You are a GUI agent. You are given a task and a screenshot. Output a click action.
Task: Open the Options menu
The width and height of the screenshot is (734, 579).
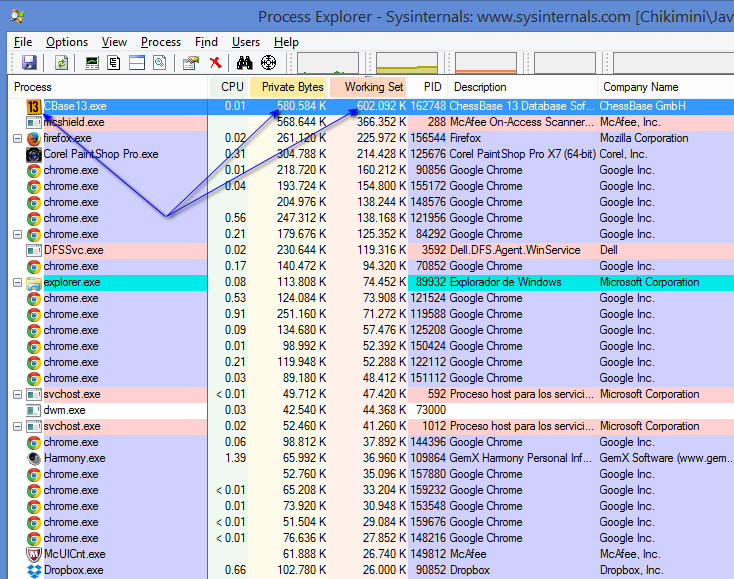(x=67, y=42)
